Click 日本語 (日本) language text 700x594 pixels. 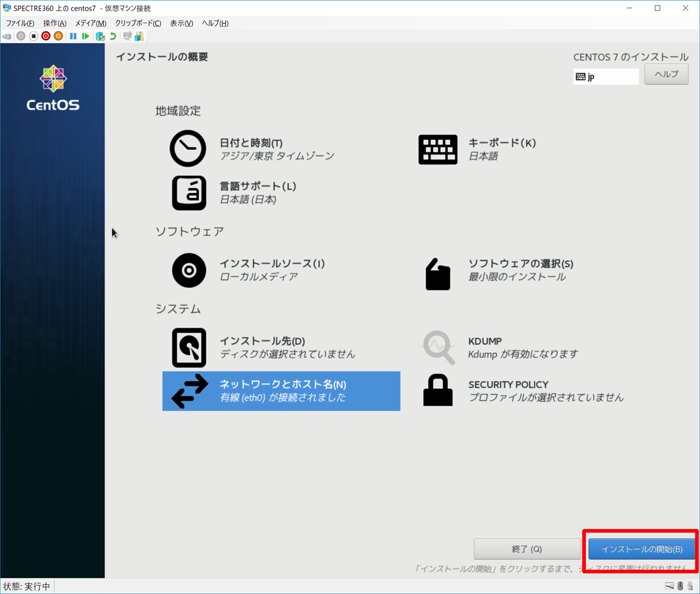point(248,200)
